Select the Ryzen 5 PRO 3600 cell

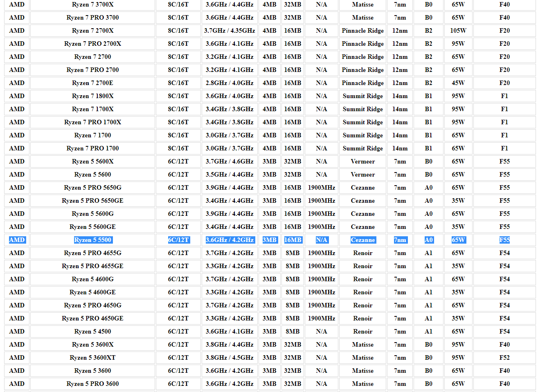click(x=93, y=384)
